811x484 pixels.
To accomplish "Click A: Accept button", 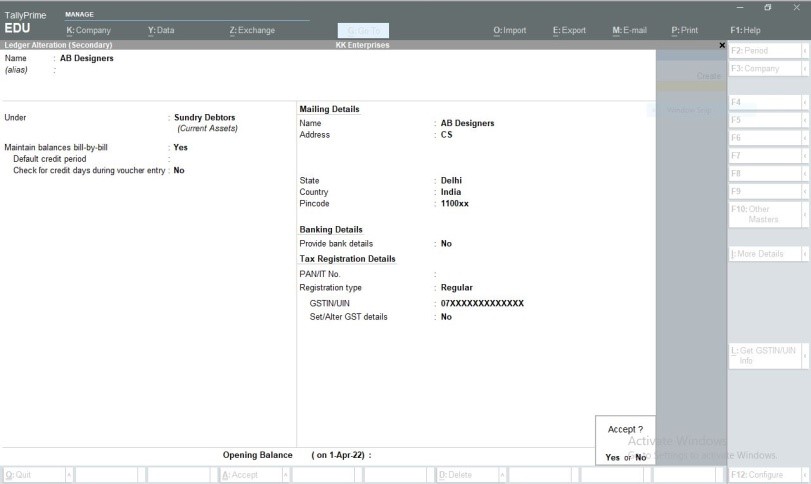I will [x=251, y=475].
